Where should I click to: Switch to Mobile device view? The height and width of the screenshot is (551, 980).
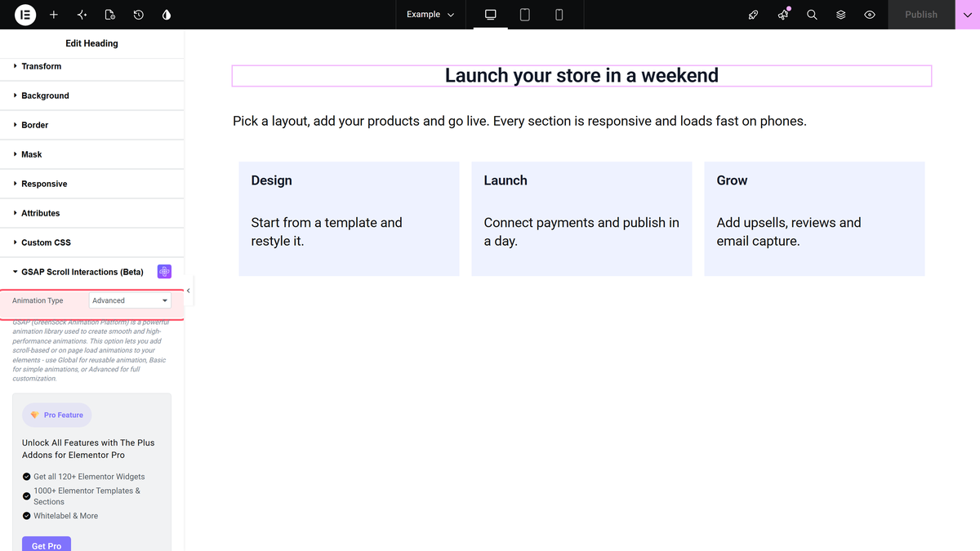click(x=559, y=15)
